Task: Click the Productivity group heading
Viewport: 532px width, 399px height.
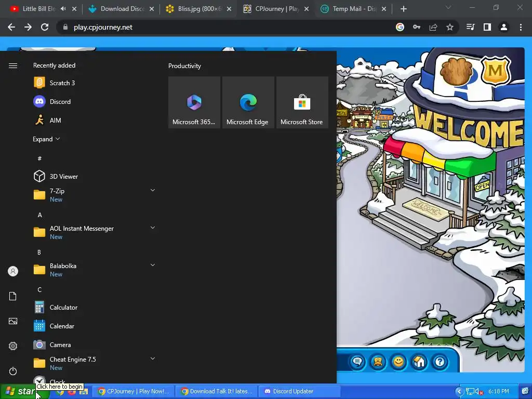Action: 184,66
